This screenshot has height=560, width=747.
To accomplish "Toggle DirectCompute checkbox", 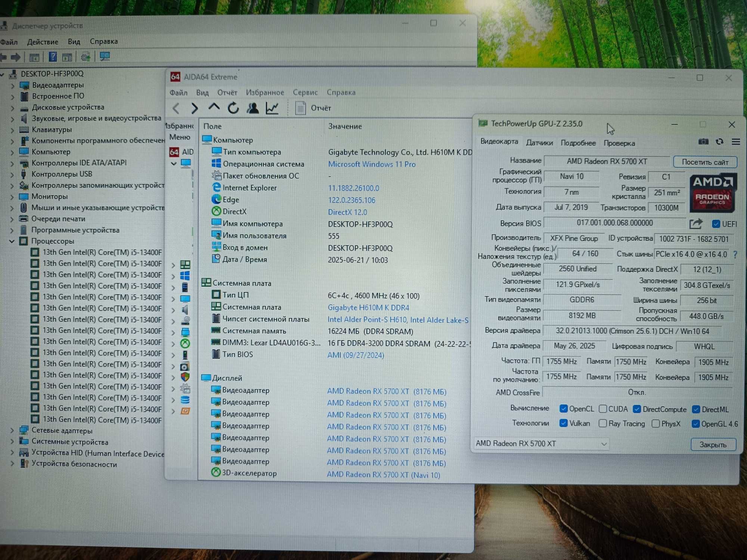I will click(637, 409).
